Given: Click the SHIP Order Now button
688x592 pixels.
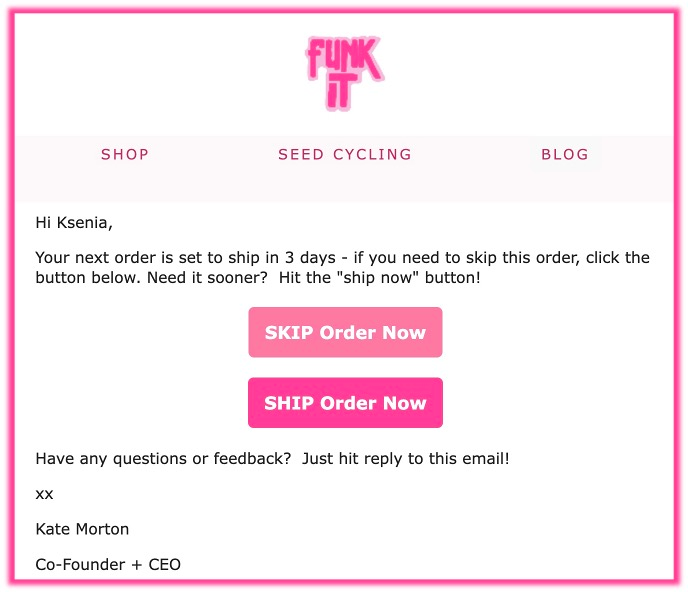Looking at the screenshot, I should pos(345,402).
